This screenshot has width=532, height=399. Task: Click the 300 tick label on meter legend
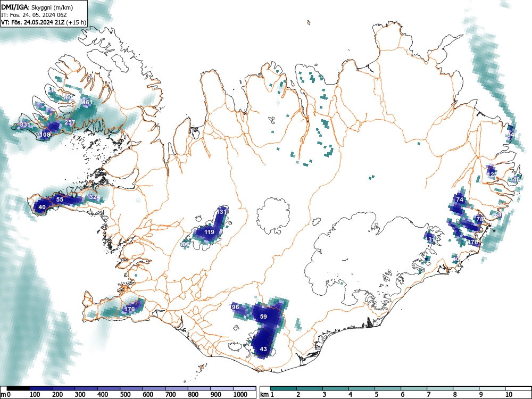(80, 395)
